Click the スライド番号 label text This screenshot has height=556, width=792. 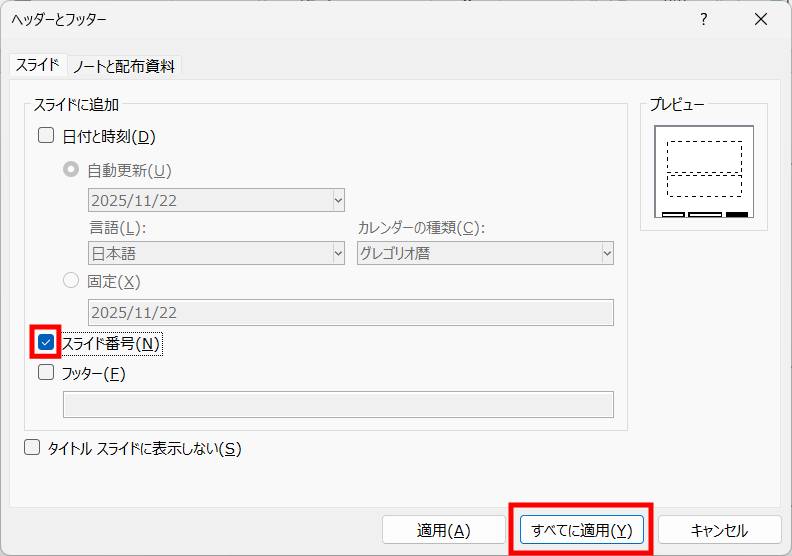(111, 344)
